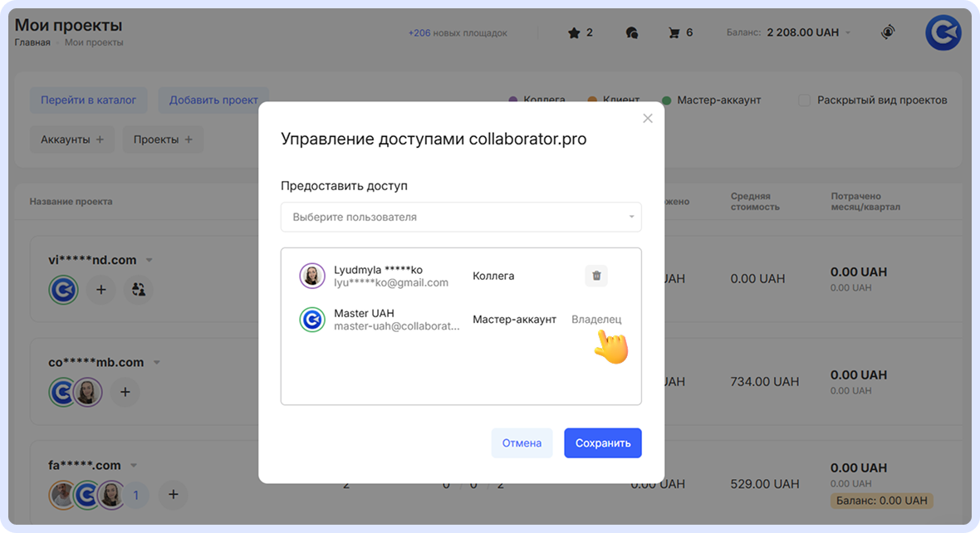Enable the Раскрытый вид проектов checkbox
This screenshot has width=980, height=533.
[x=804, y=100]
